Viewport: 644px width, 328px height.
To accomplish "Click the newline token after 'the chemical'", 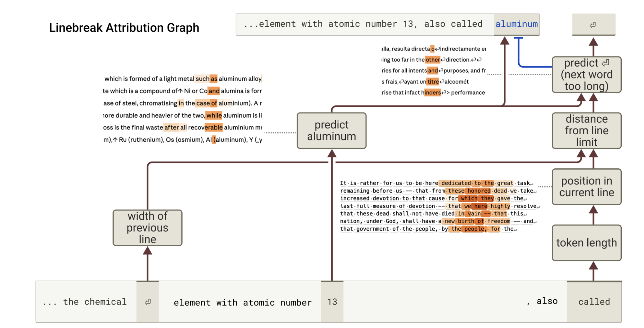I will click(x=148, y=302).
